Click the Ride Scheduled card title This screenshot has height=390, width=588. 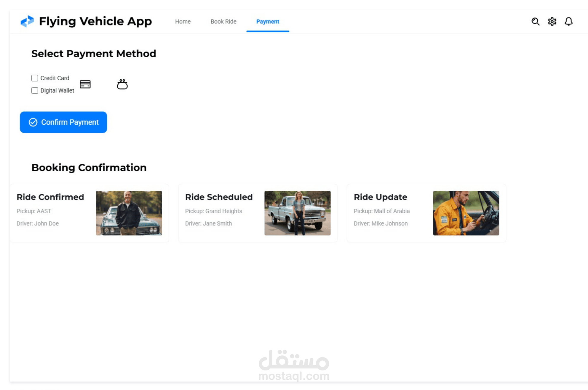coord(219,197)
